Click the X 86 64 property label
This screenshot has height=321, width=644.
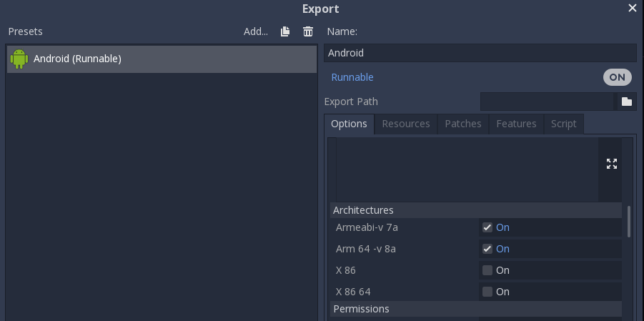pyautogui.click(x=353, y=292)
